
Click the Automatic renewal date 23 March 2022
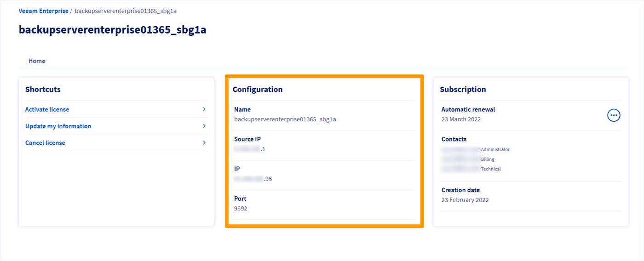tap(461, 119)
